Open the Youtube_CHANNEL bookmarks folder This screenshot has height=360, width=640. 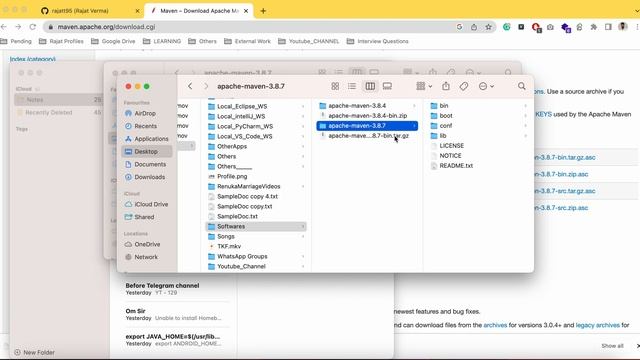click(x=309, y=41)
